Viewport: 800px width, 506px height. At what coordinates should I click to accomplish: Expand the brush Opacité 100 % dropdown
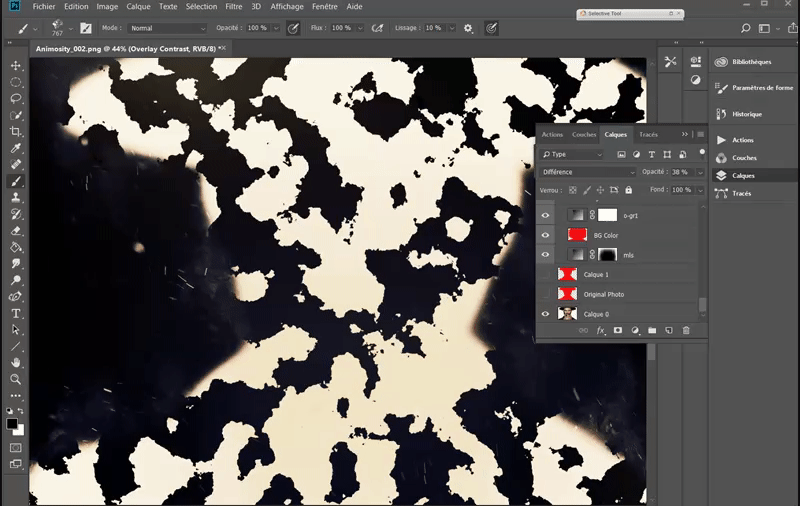click(276, 28)
